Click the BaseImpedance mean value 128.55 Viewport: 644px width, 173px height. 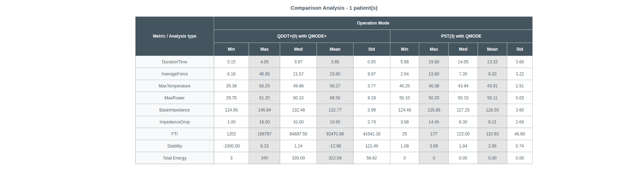(492, 110)
